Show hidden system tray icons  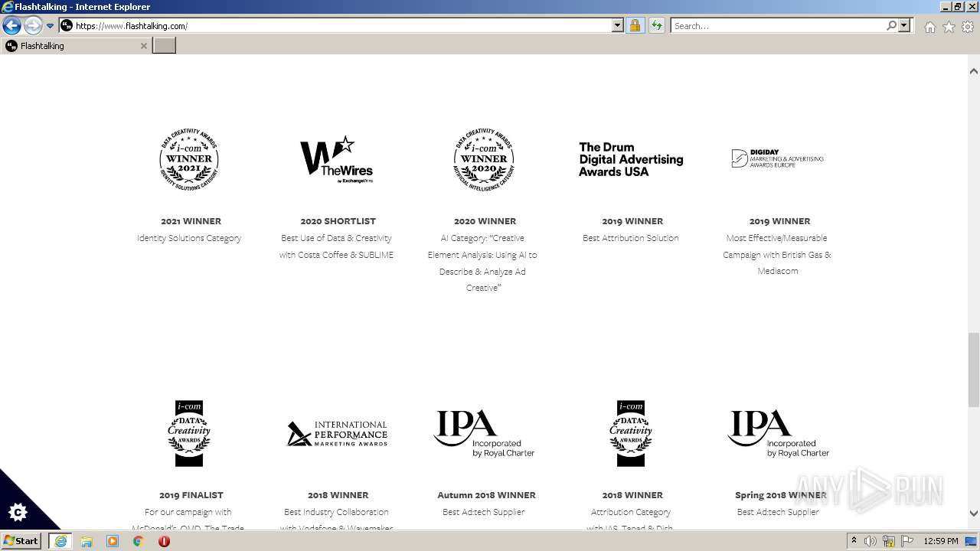point(854,541)
